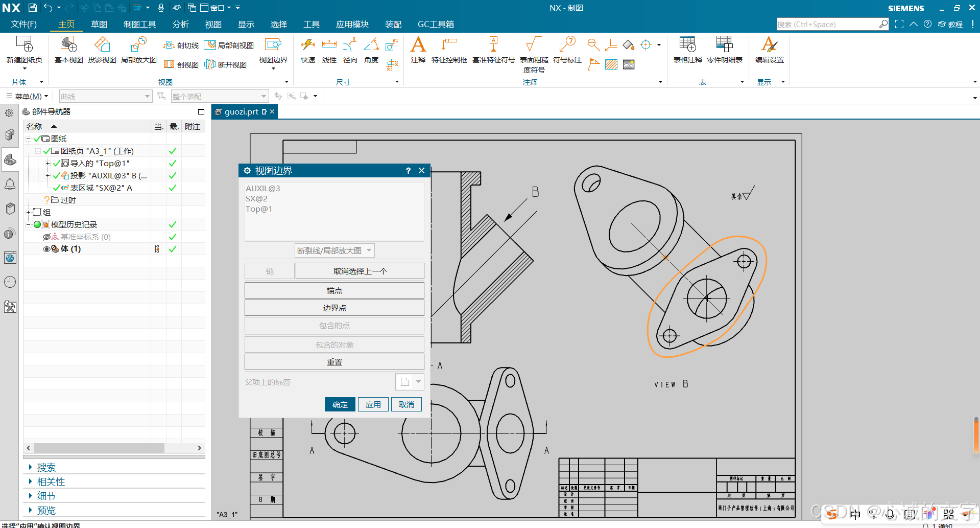Toggle the checkmark for 基准坐标系 (0) row

173,237
